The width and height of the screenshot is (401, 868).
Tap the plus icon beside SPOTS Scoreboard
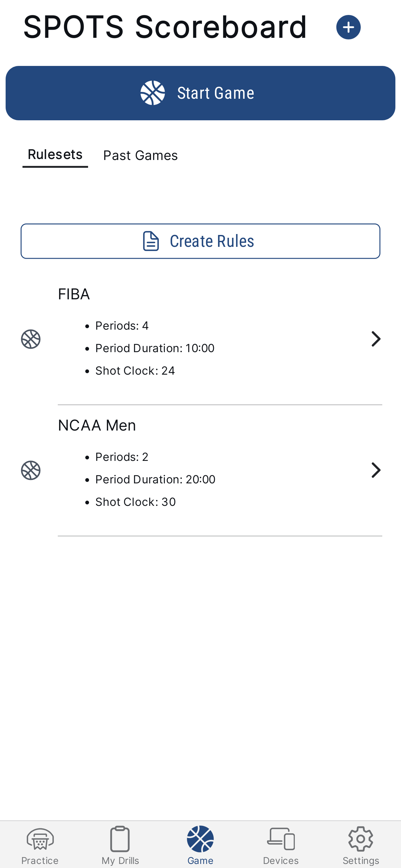(x=348, y=27)
